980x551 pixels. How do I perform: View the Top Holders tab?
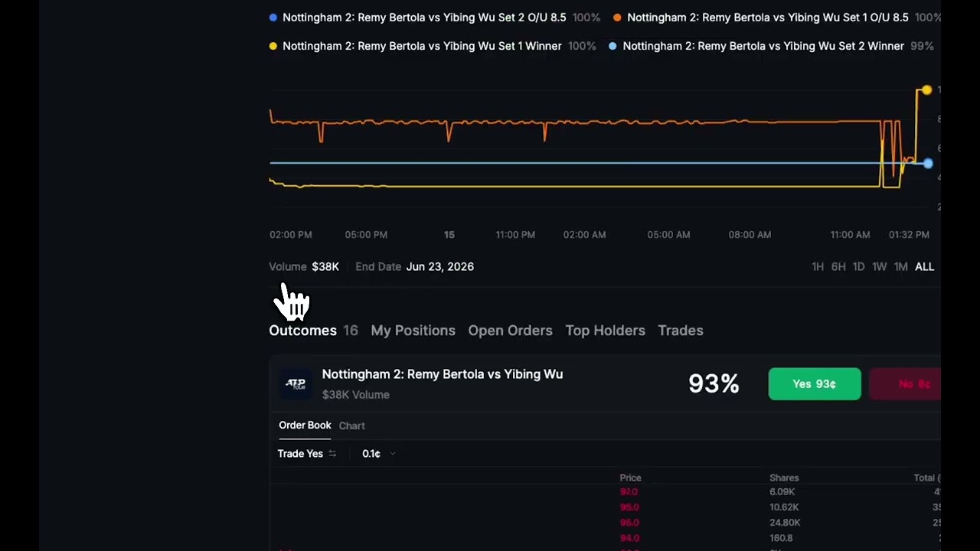pyautogui.click(x=605, y=331)
